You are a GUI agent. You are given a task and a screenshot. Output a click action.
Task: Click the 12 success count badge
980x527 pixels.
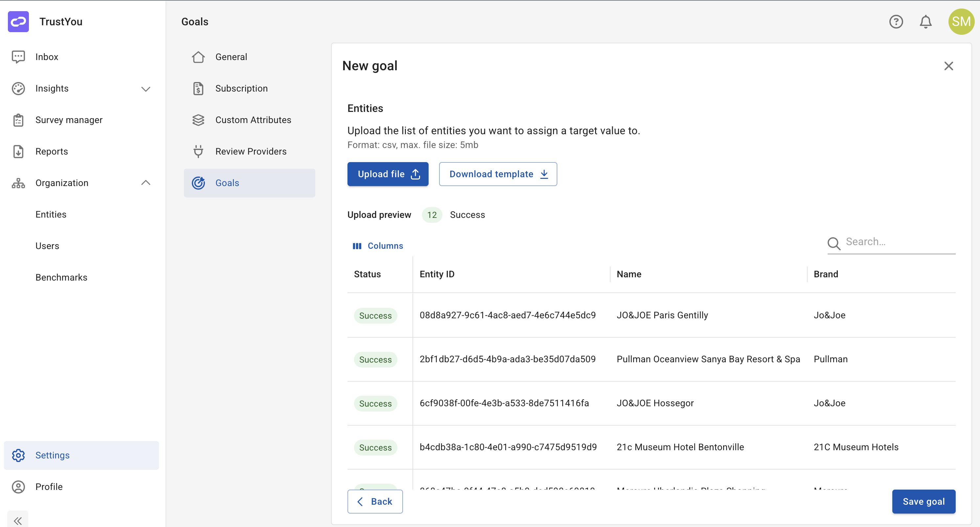(432, 215)
